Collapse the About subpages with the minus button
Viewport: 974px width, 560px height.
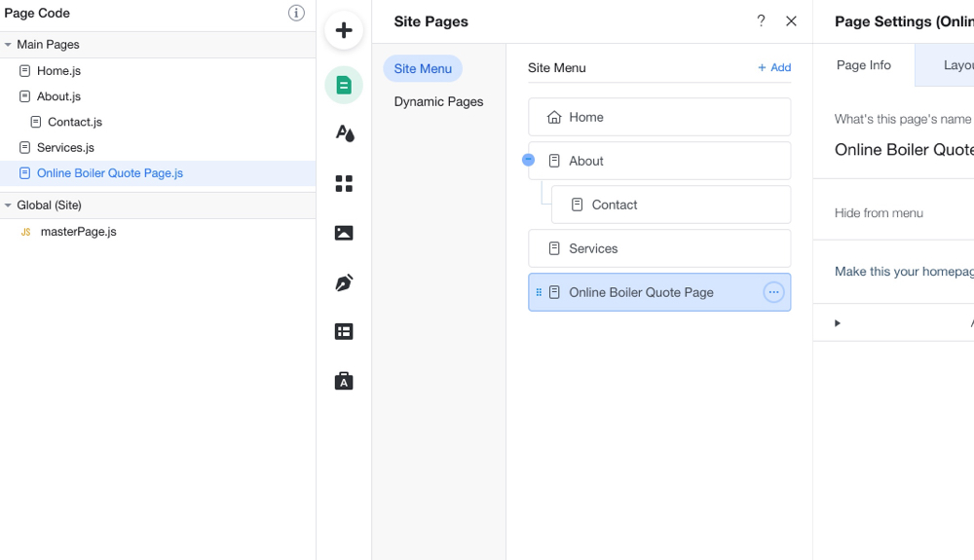click(x=528, y=160)
